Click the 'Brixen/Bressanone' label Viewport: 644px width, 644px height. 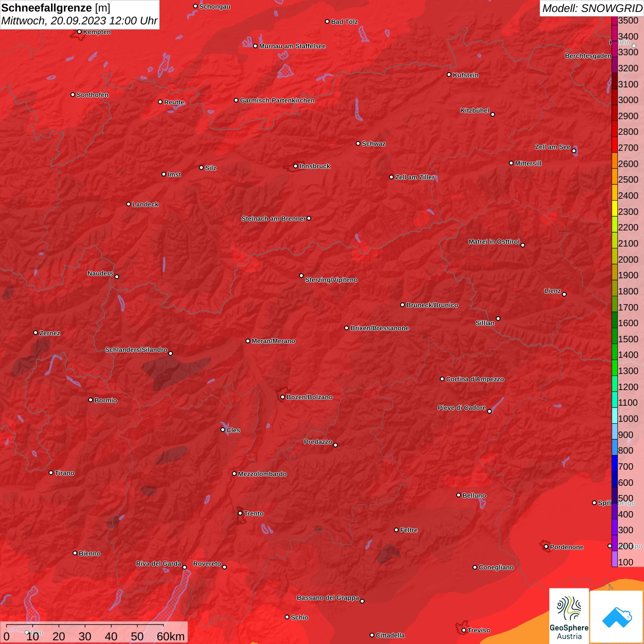(x=379, y=328)
